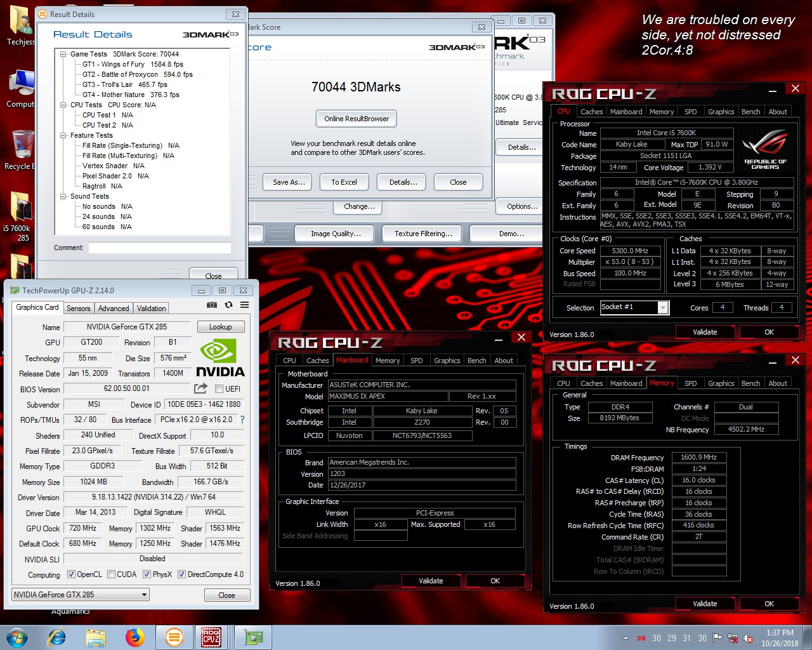Image resolution: width=812 pixels, height=650 pixels.
Task: Open Techjess user folder icon
Action: tap(21, 27)
